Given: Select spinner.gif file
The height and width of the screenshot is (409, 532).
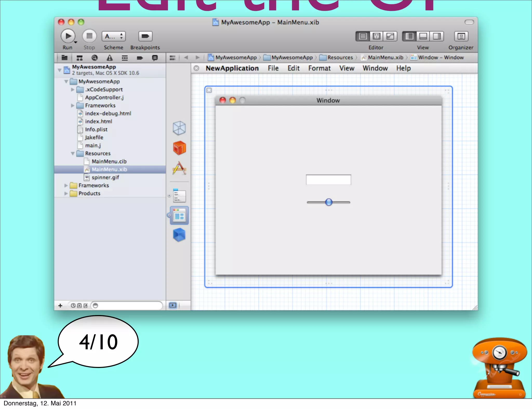Looking at the screenshot, I should point(105,178).
